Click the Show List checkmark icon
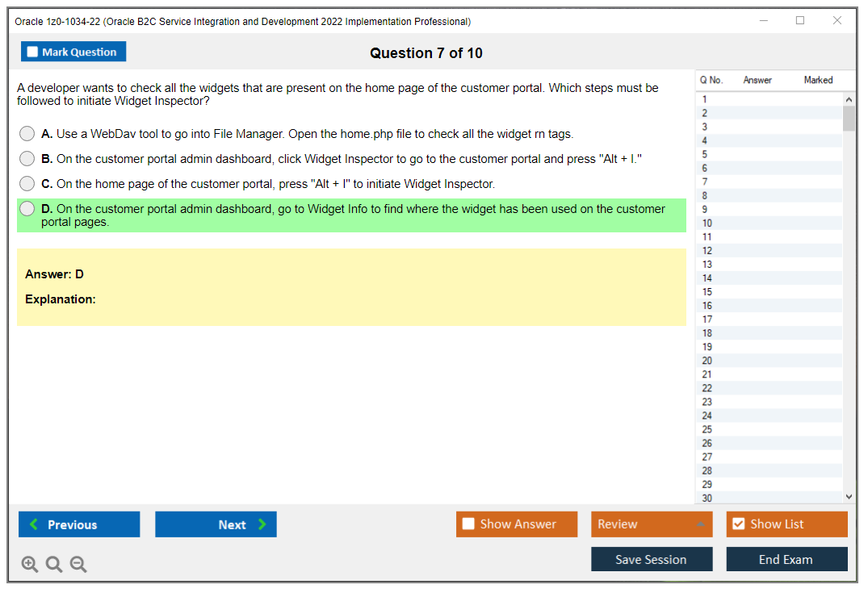868x593 pixels. pos(738,524)
